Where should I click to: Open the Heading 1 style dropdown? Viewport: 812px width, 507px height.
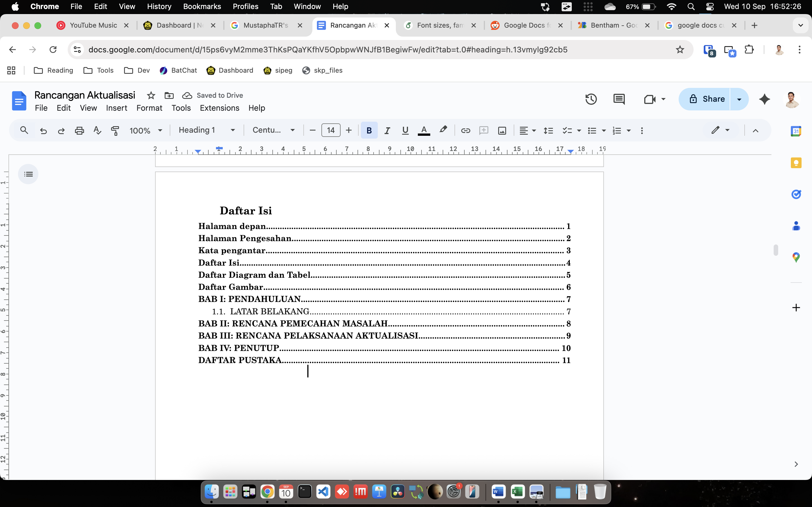(x=206, y=130)
